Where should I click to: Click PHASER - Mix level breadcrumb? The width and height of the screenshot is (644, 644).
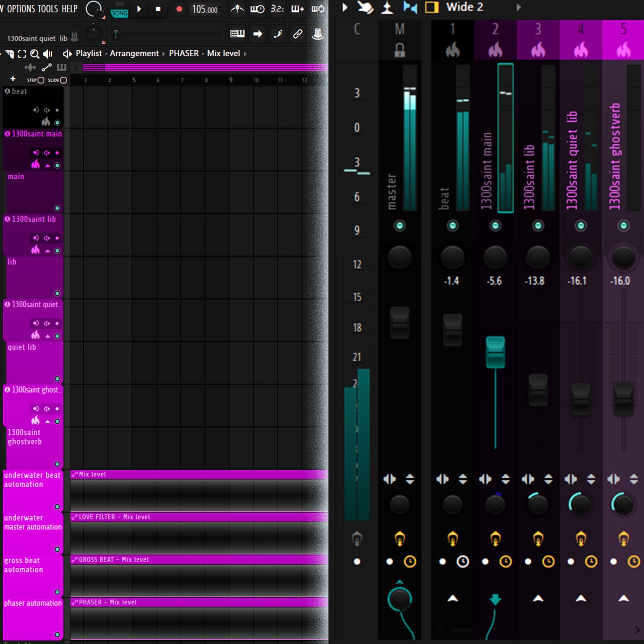(x=204, y=53)
